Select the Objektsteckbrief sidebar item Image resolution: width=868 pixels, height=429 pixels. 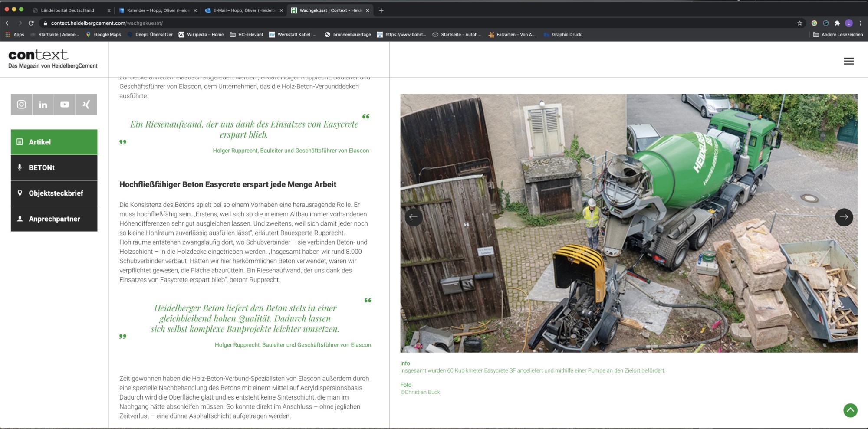point(54,193)
